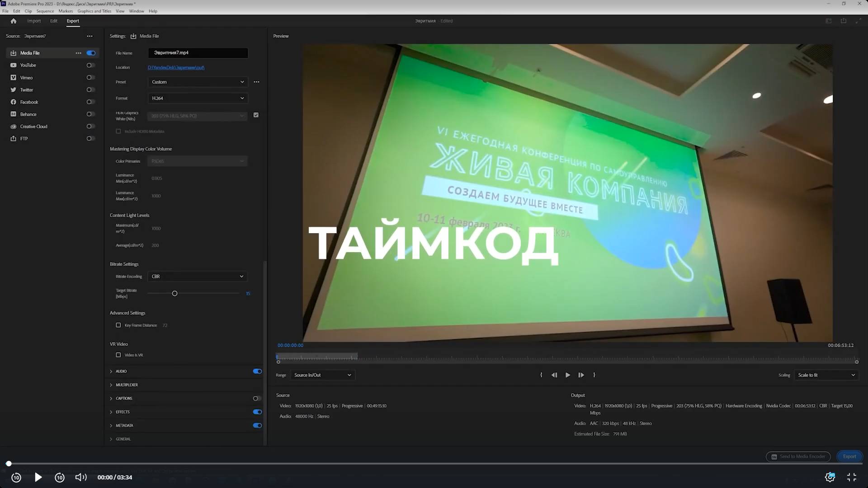Click the Creative Cloud destination icon
Viewport: 868px width, 488px height.
pos(14,127)
